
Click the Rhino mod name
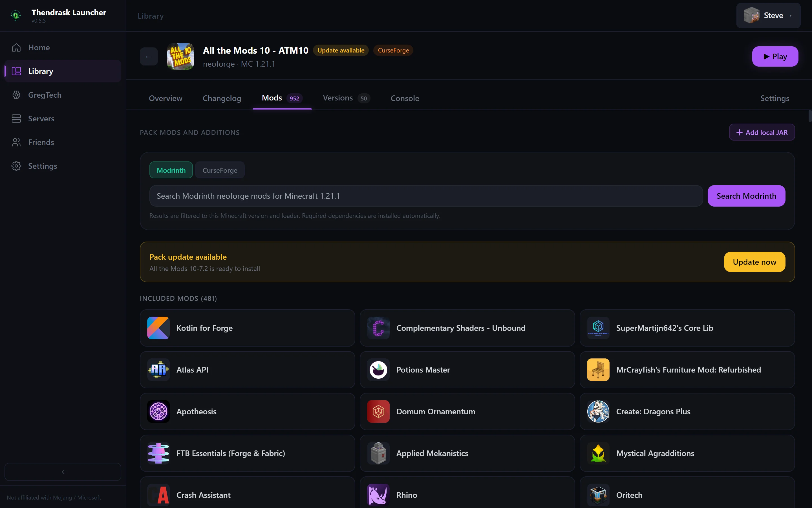pyautogui.click(x=407, y=495)
